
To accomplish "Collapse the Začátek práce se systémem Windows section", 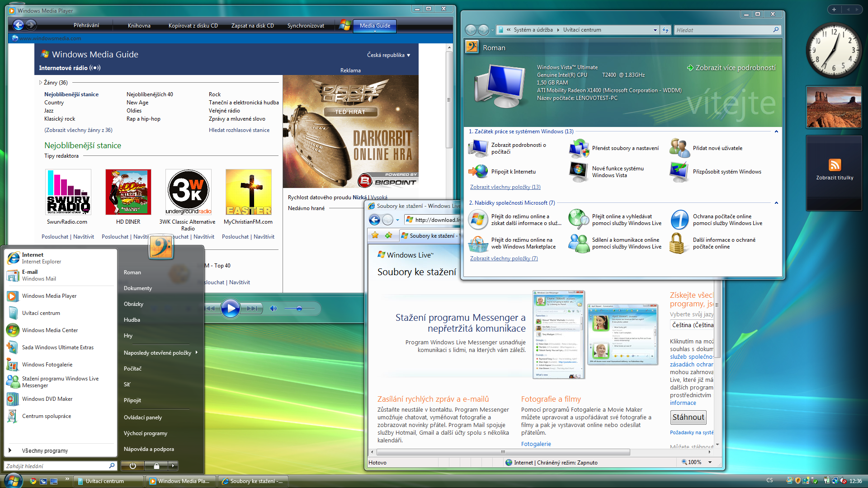I will (776, 131).
